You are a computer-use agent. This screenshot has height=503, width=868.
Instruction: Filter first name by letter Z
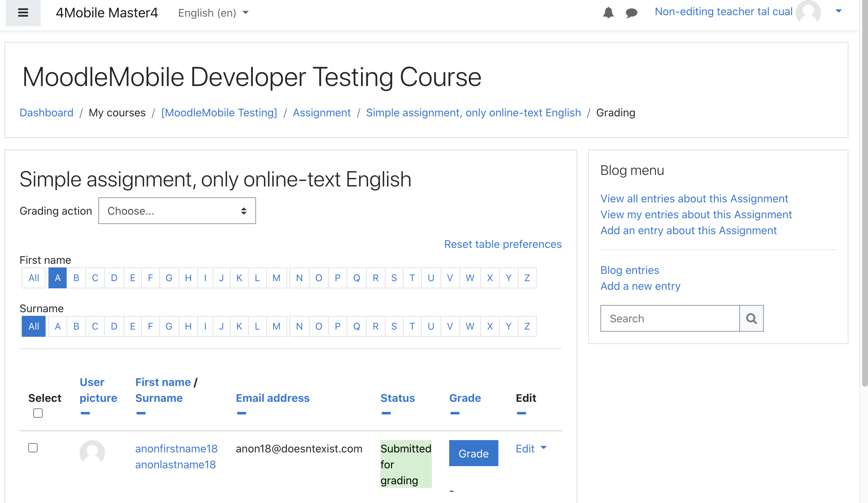pyautogui.click(x=527, y=278)
